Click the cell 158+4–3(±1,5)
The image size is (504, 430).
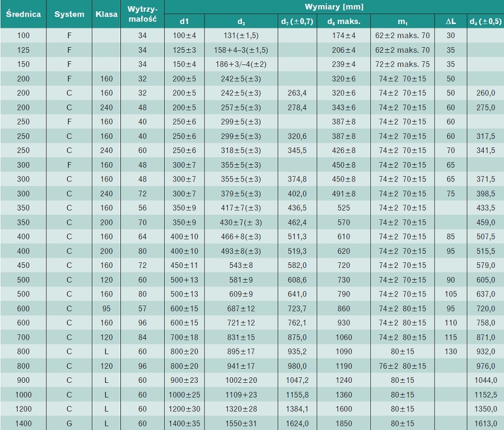pyautogui.click(x=241, y=50)
